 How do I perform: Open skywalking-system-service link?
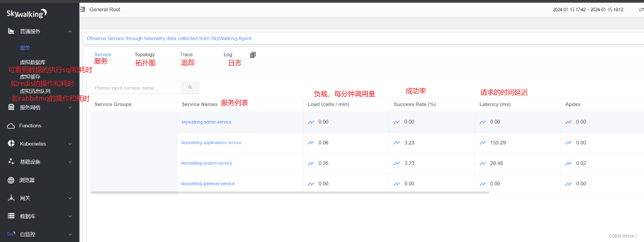pyautogui.click(x=206, y=163)
